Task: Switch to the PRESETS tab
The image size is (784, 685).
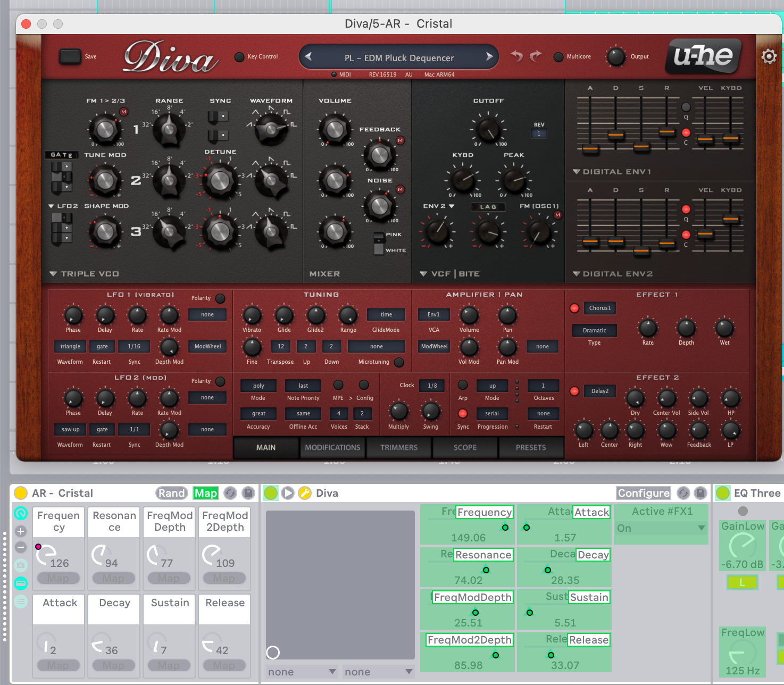Action: 531,448
